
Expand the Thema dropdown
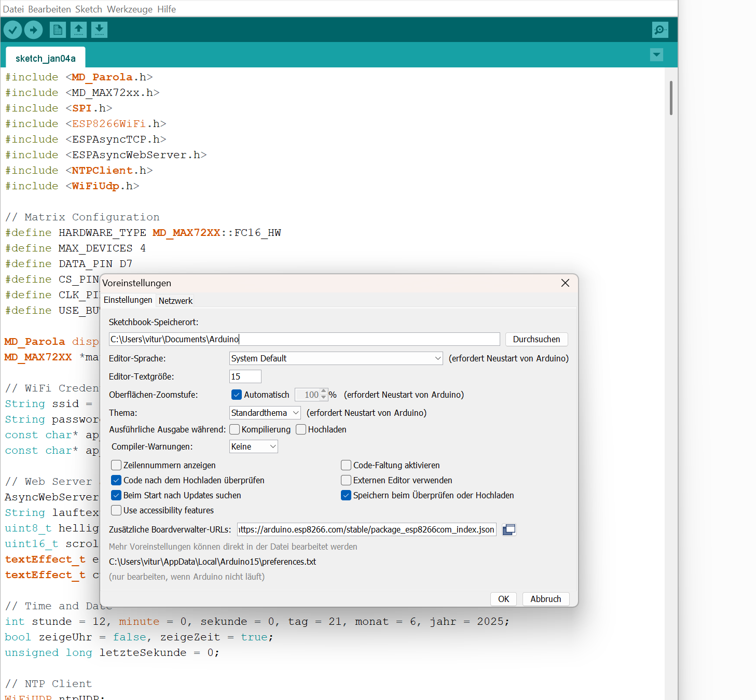click(x=265, y=413)
